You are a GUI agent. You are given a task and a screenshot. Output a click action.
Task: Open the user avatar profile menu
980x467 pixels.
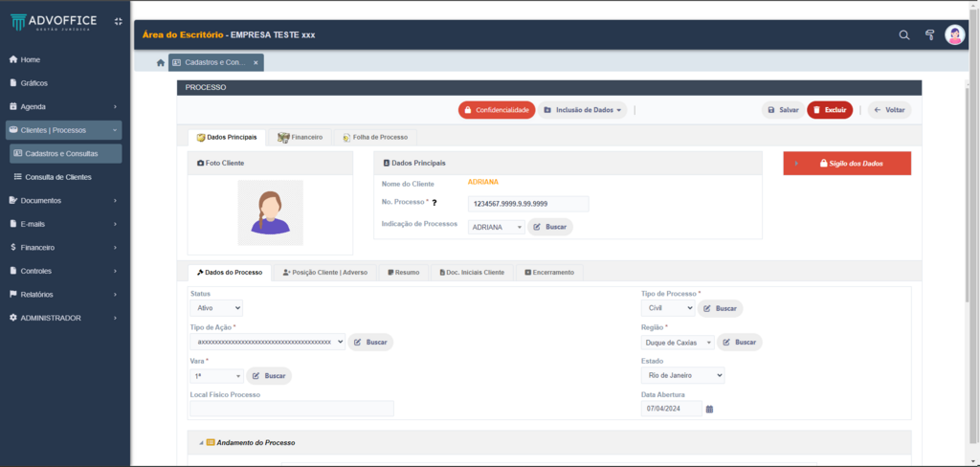pos(955,35)
